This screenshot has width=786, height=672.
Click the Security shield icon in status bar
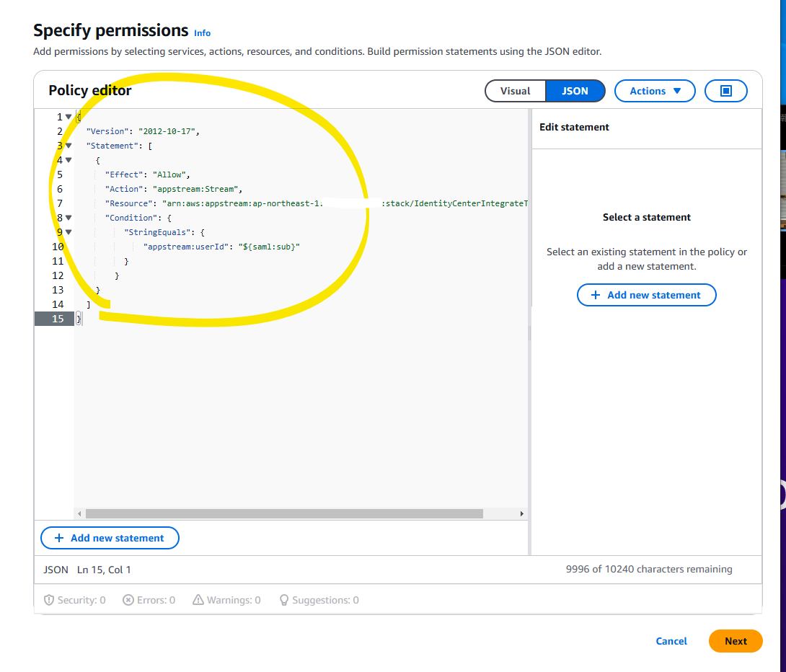click(48, 600)
